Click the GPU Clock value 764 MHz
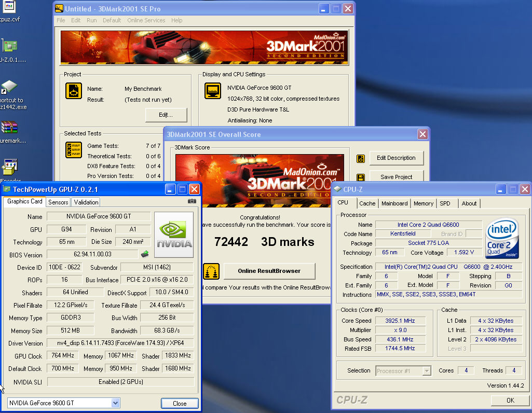Screen dimensions: 532x413 [63, 355]
